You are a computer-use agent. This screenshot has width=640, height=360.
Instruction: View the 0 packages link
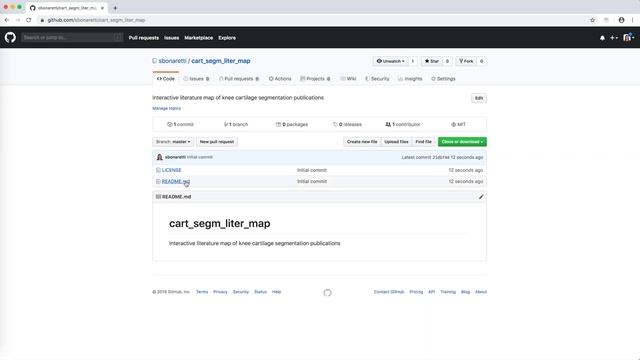[x=292, y=124]
